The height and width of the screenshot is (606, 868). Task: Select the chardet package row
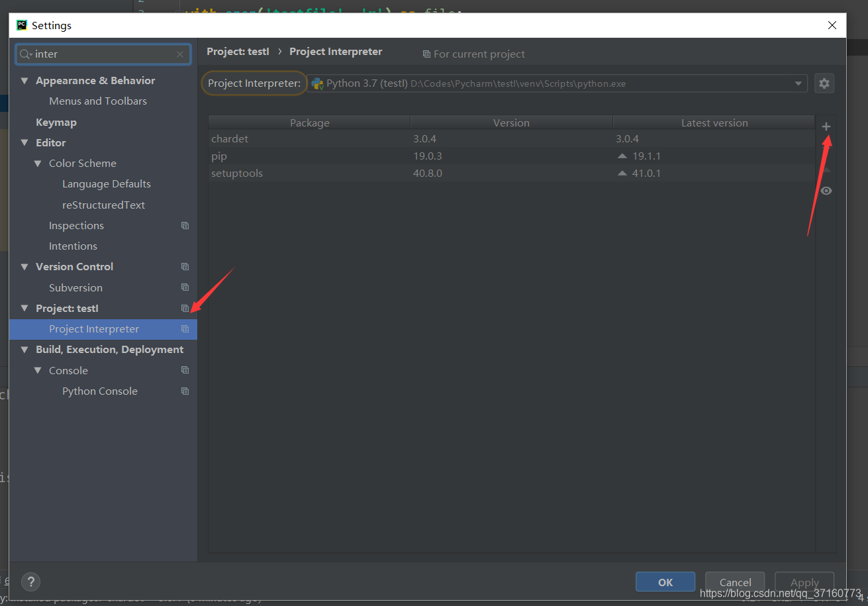point(512,138)
